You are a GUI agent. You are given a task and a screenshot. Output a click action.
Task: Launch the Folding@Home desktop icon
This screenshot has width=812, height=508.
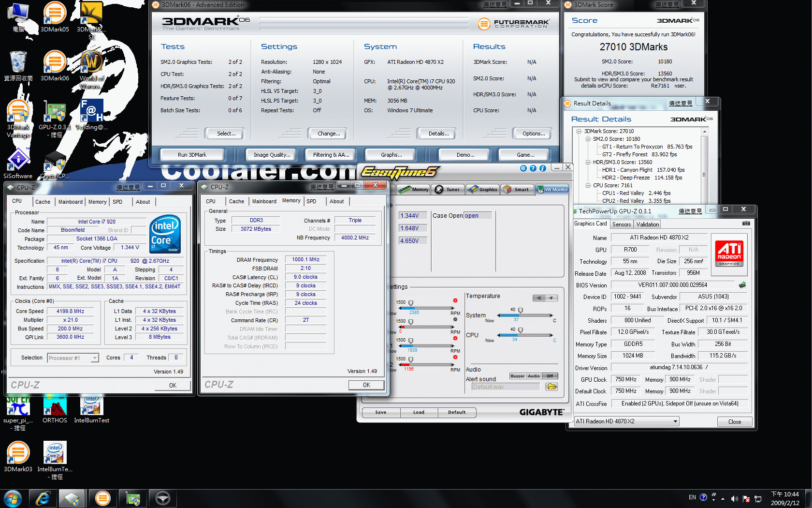[91, 115]
